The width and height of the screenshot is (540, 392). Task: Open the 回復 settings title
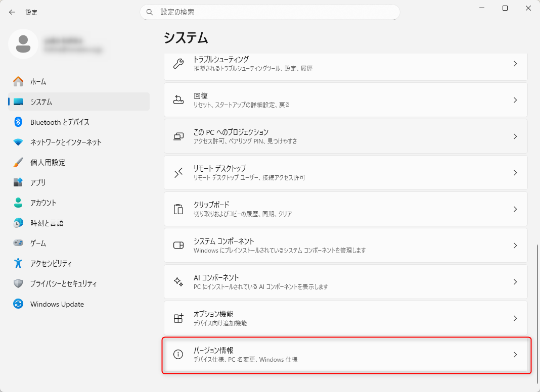coord(201,95)
